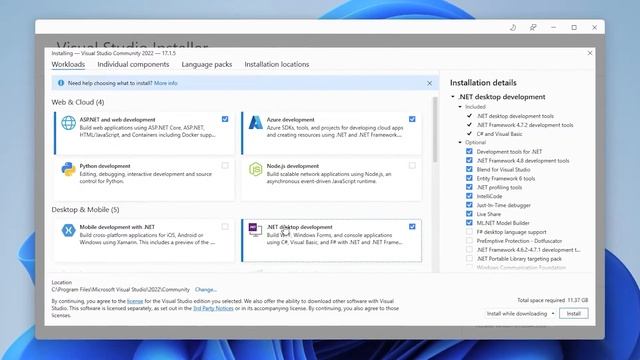640x360 pixels.
Task: Click the installation location path text
Action: pos(120,289)
